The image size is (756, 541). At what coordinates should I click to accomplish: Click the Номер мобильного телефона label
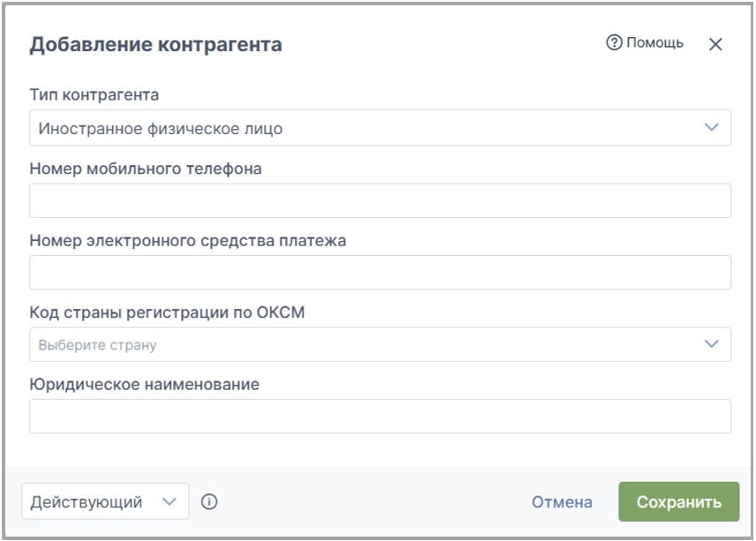tap(146, 169)
